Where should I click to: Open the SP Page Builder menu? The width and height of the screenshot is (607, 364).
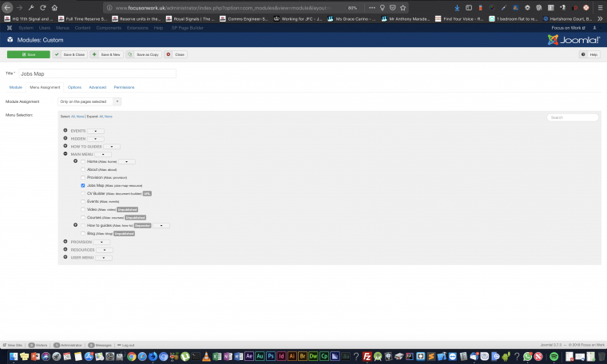point(188,28)
